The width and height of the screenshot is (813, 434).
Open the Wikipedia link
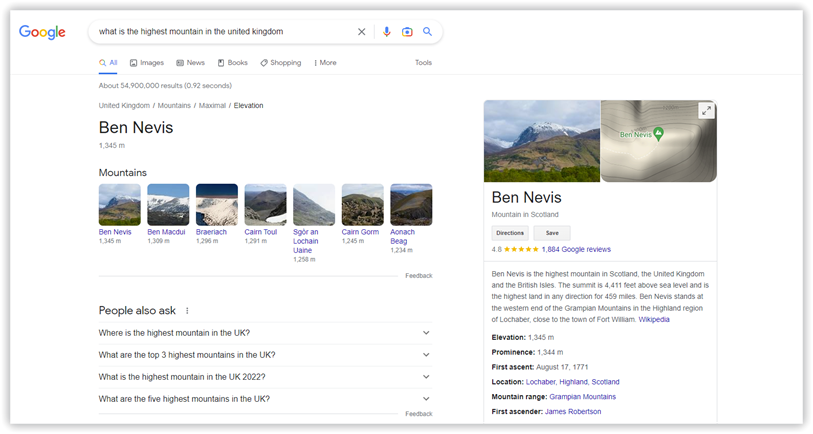click(654, 319)
